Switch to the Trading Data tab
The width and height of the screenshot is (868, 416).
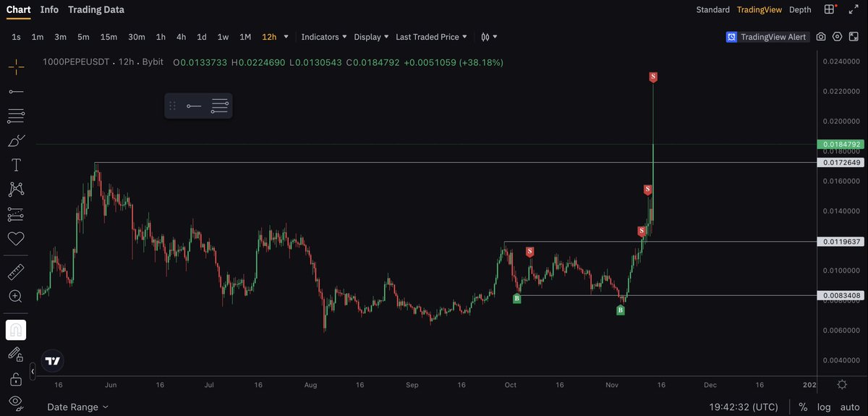click(x=96, y=9)
